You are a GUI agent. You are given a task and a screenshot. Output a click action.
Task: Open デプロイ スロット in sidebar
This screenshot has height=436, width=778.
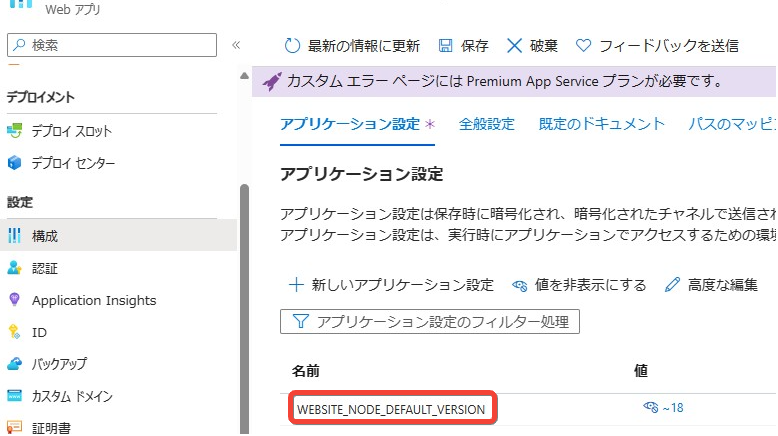(71, 131)
